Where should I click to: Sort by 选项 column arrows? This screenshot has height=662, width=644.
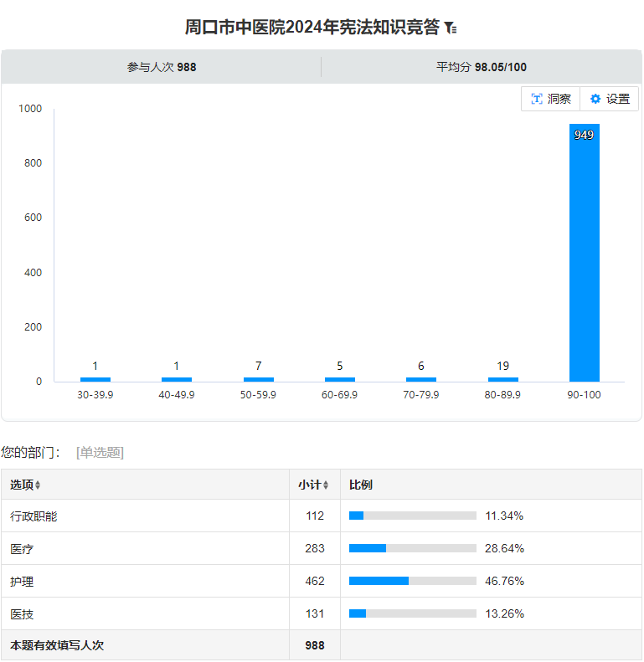point(38,485)
